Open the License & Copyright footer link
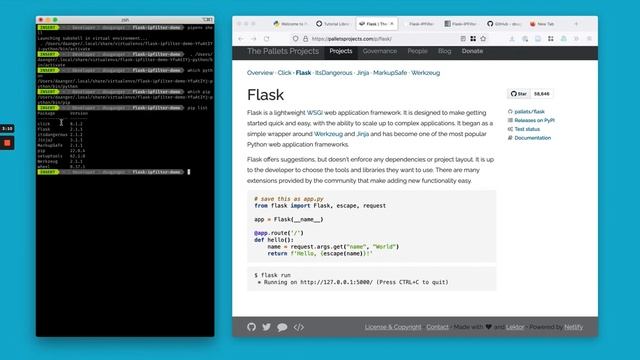This screenshot has width=640, height=360. pyautogui.click(x=393, y=327)
